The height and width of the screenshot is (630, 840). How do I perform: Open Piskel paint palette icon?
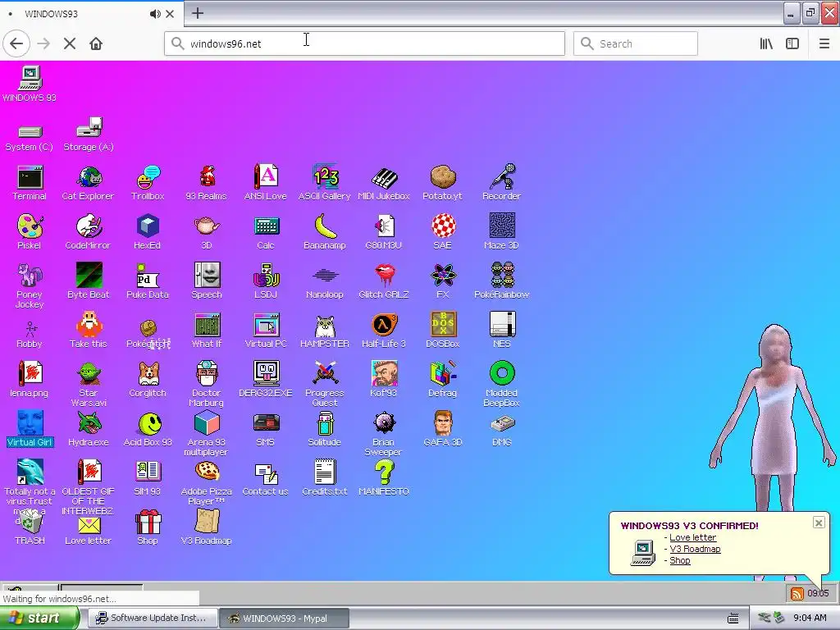[x=30, y=232]
